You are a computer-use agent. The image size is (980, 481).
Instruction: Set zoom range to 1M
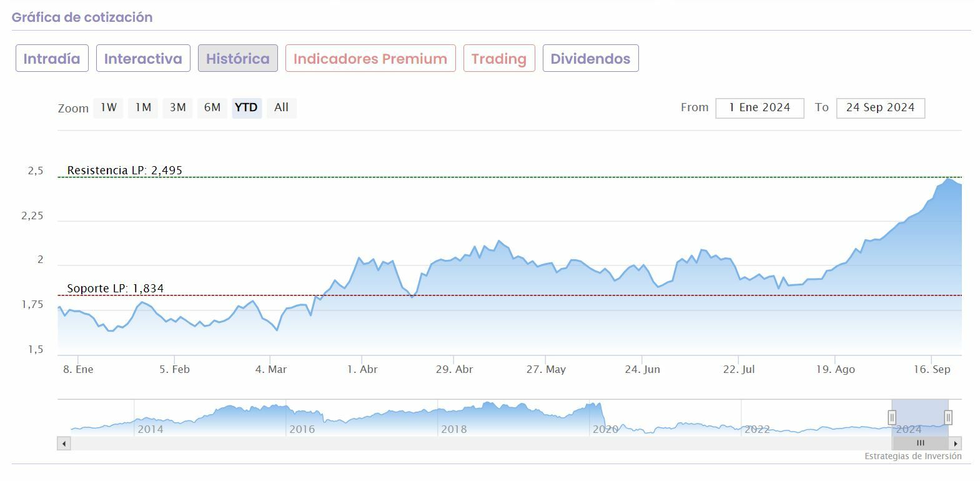143,107
